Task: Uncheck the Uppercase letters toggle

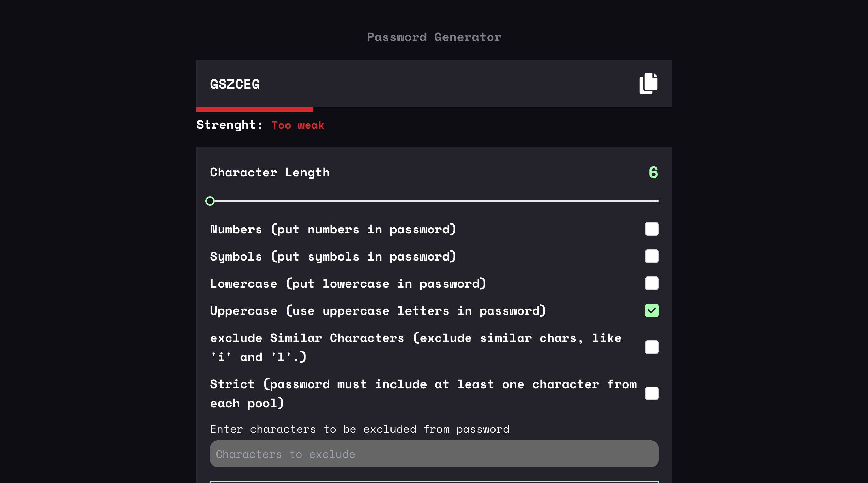Action: (652, 310)
